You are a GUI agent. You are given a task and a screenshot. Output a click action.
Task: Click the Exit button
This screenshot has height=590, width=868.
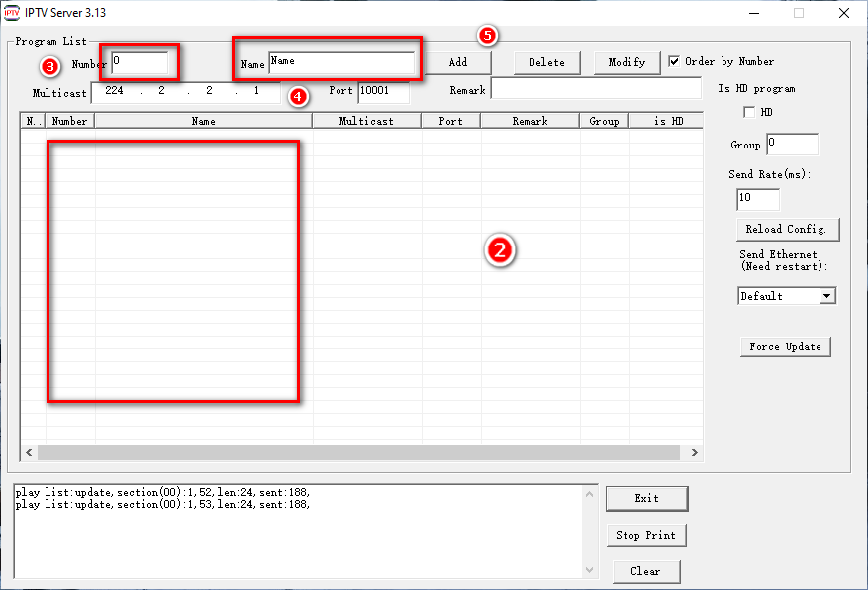[646, 498]
